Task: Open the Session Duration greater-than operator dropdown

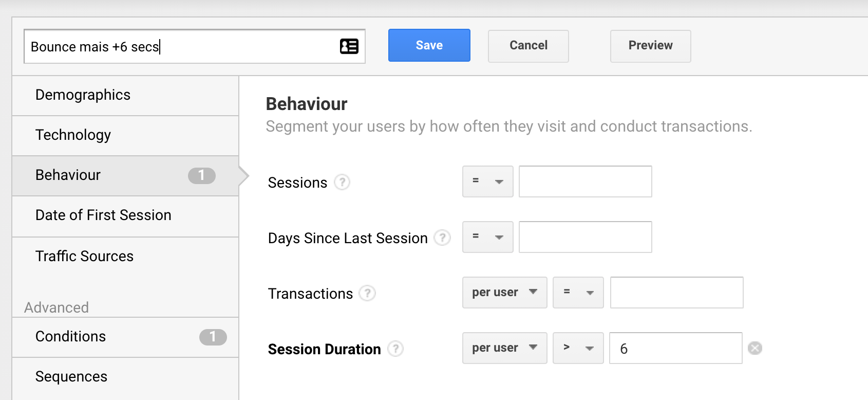Action: pos(577,348)
